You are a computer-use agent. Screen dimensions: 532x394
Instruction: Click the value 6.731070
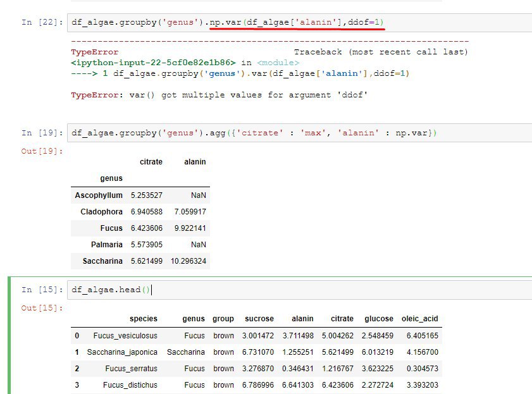258,352
